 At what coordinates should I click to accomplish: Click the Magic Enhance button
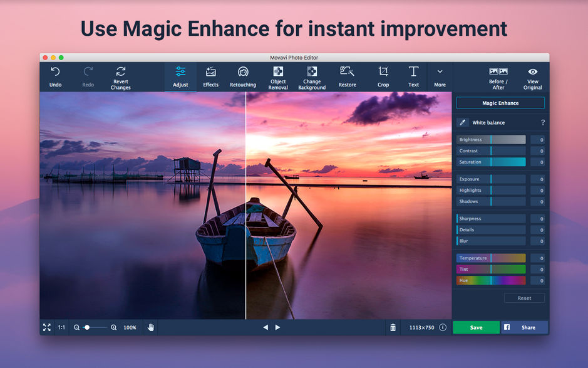[500, 102]
